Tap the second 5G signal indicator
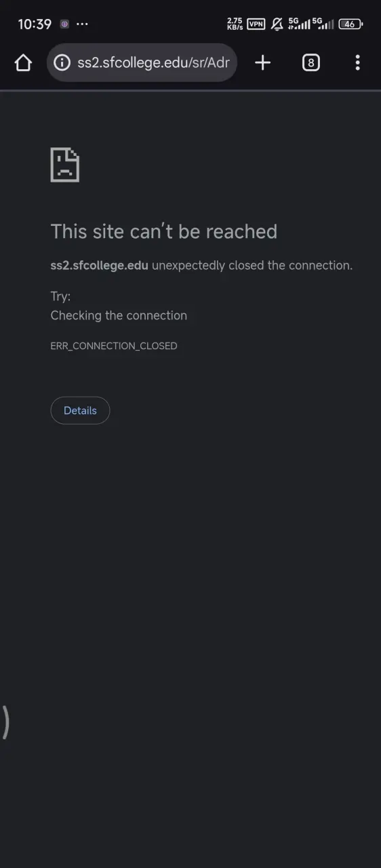The width and height of the screenshot is (381, 868). coord(323,24)
